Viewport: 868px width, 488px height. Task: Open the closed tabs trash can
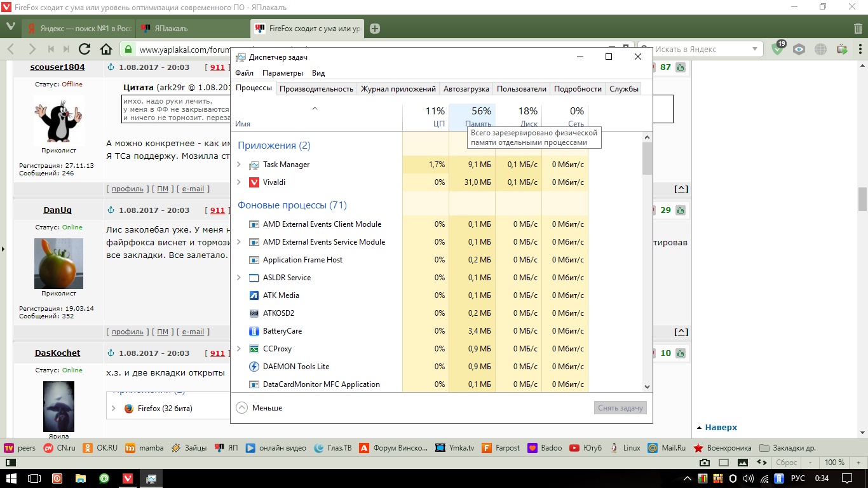pyautogui.click(x=858, y=29)
